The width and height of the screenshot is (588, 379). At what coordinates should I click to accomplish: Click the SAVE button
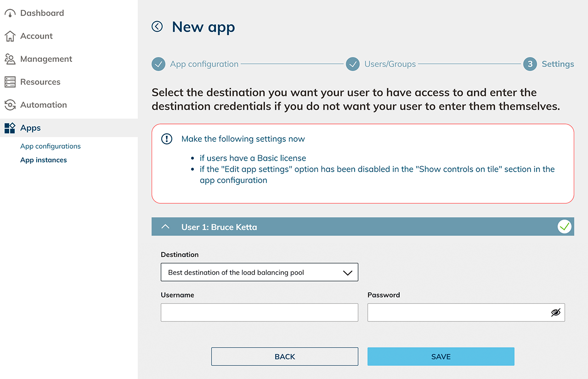pos(441,357)
